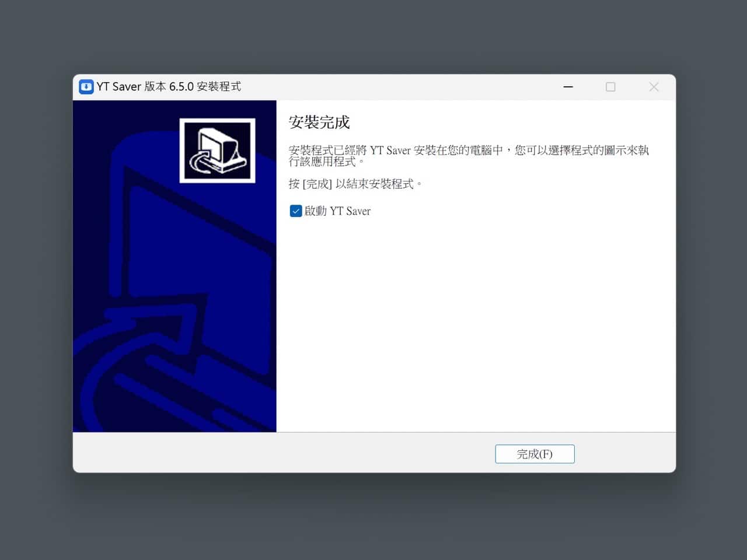The width and height of the screenshot is (747, 560).
Task: Click the paragraph beginning 安裝程式已經將 YT Saver
Action: (469, 156)
